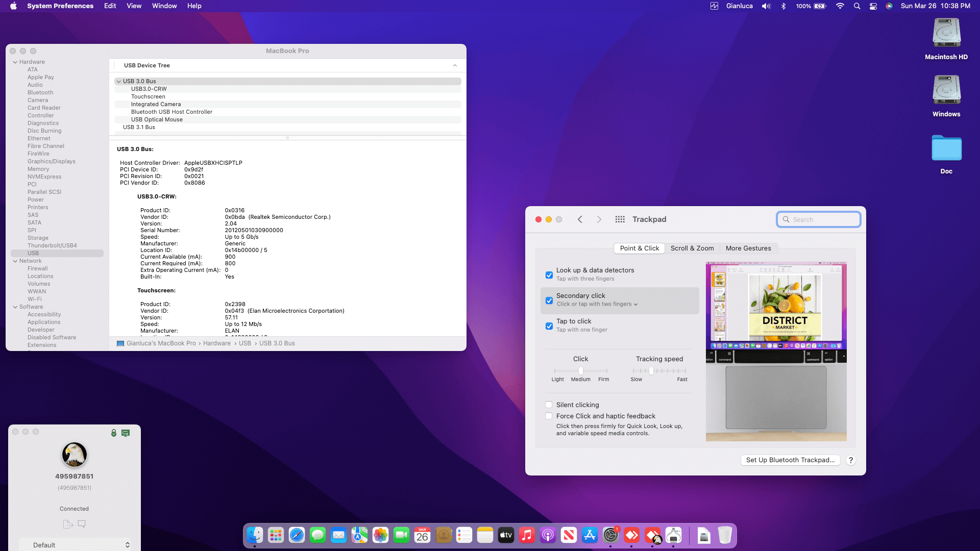The image size is (980, 551).
Task: Open the help question mark button
Action: coord(850,460)
